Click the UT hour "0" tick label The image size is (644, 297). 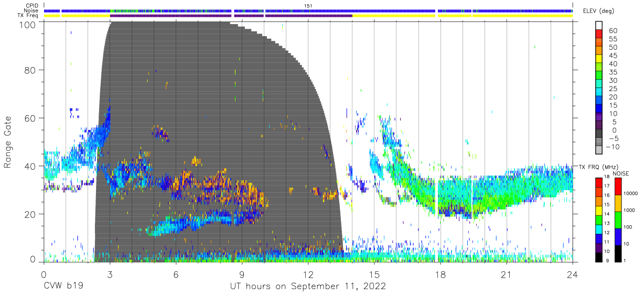coord(44,274)
